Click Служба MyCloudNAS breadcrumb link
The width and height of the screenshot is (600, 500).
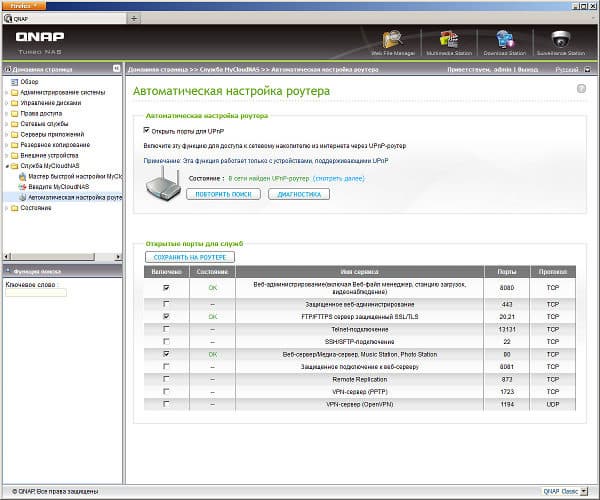tap(230, 70)
